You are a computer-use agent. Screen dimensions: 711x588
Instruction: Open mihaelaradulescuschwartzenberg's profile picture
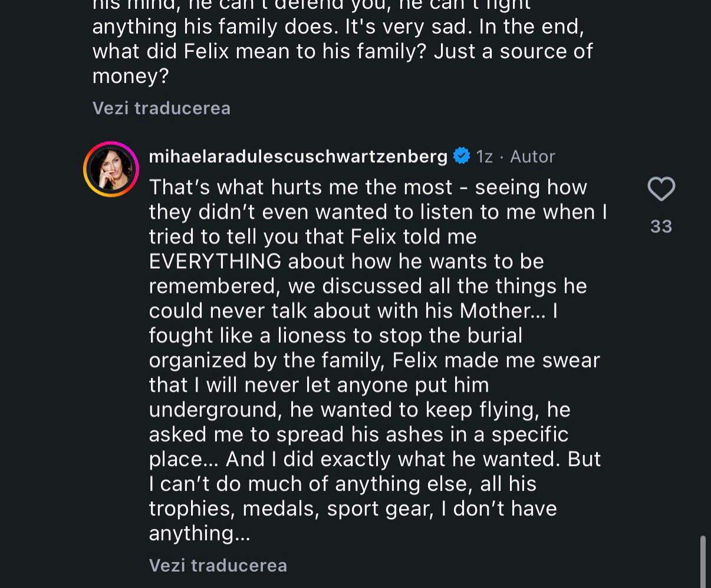click(111, 169)
